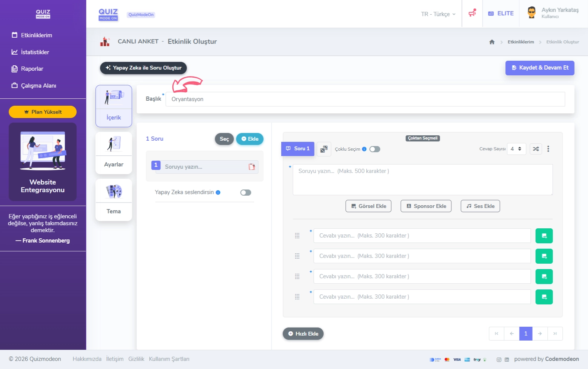
Task: Toggle the Çoklu Seçim switch
Action: point(375,149)
